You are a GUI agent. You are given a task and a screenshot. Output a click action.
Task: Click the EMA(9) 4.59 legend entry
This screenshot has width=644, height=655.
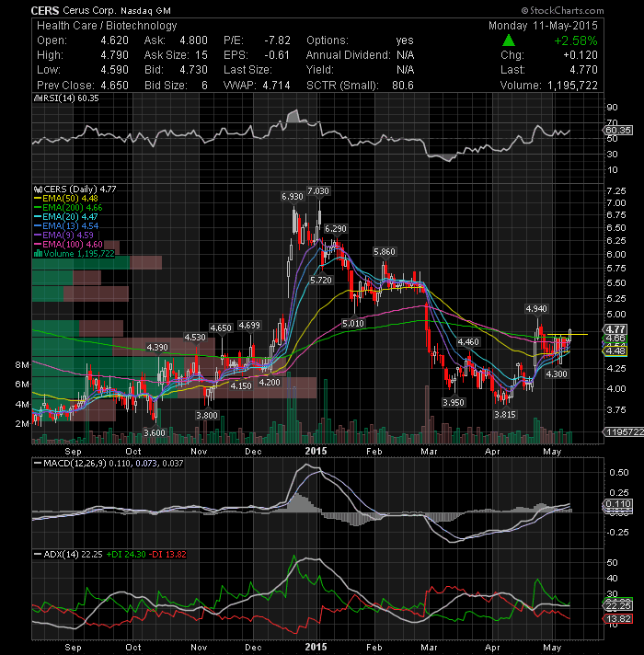click(x=63, y=235)
